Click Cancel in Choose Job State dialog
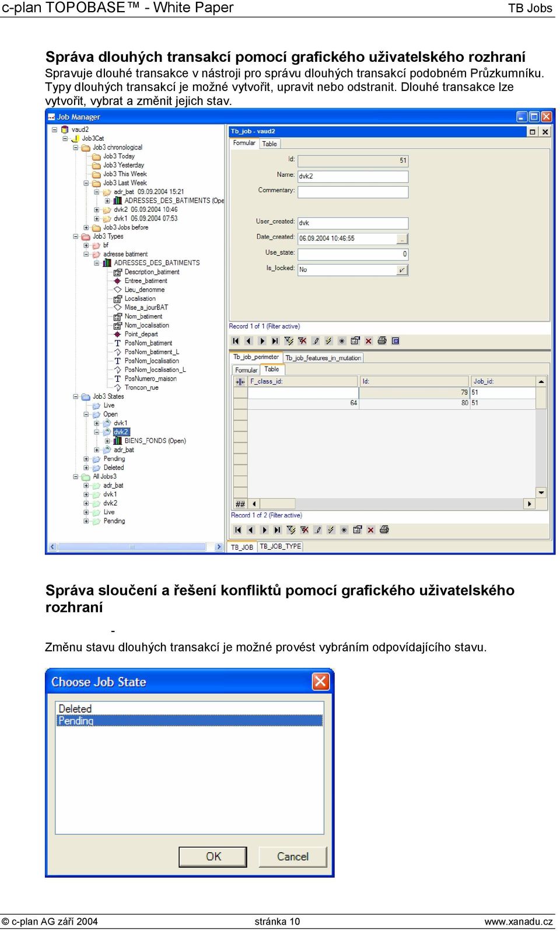The width and height of the screenshot is (560, 931). 292,856
